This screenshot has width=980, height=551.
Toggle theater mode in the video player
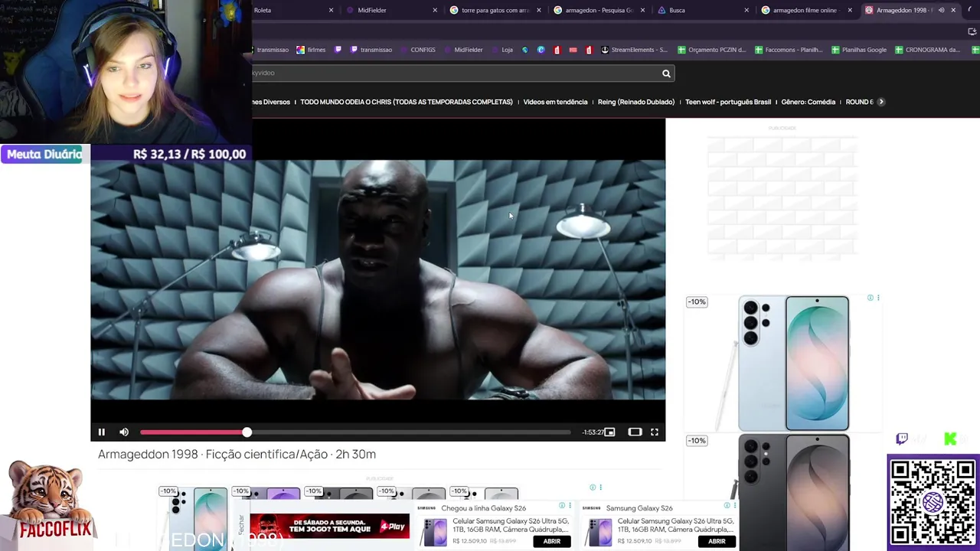point(635,432)
